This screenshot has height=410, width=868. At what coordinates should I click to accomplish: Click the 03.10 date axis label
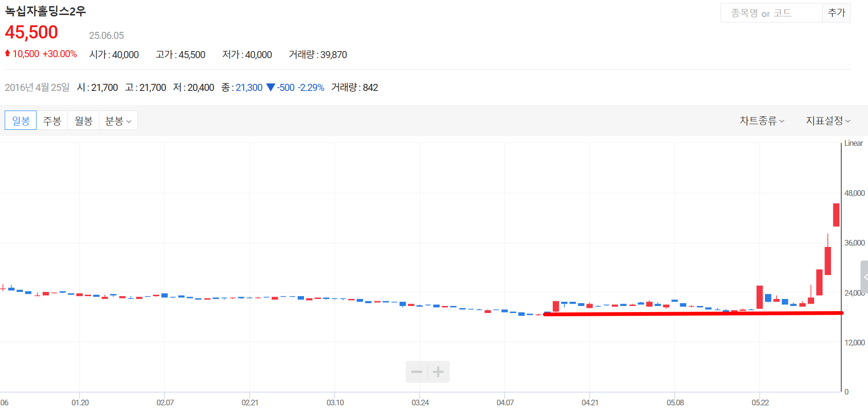[x=335, y=403]
